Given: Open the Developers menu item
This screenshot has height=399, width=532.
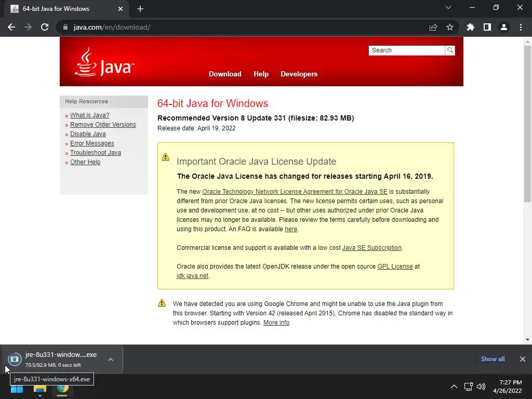Looking at the screenshot, I should [299, 74].
